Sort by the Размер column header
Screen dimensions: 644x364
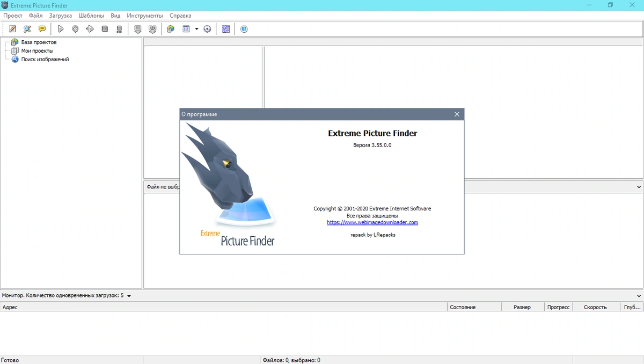523,307
